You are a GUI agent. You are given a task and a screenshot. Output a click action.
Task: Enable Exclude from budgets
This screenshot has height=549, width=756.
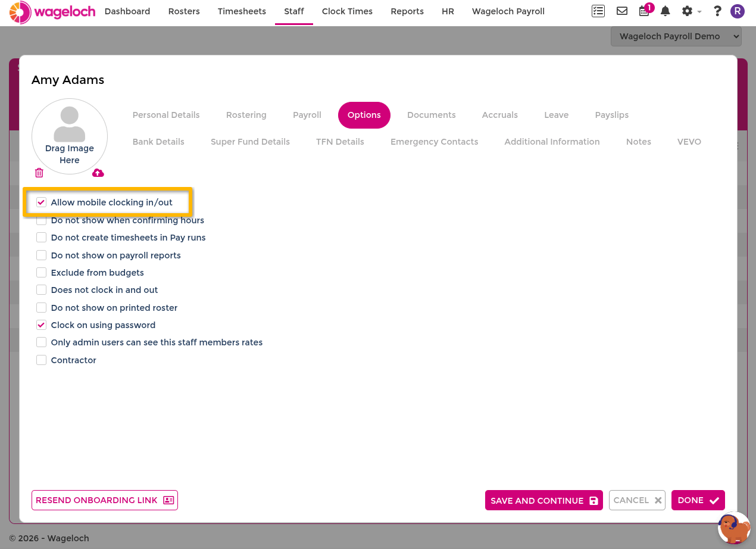click(41, 273)
